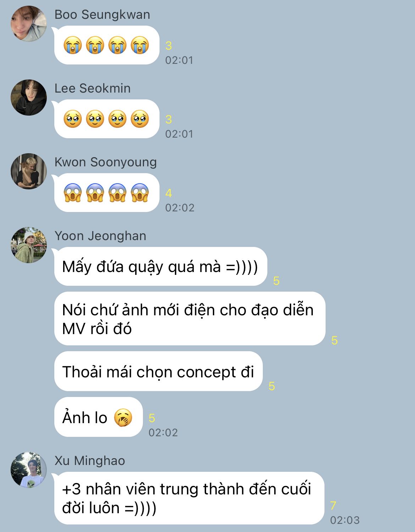Select 'Thoải mái chọn concept đi' bubble
The width and height of the screenshot is (415, 532).
[x=158, y=371]
